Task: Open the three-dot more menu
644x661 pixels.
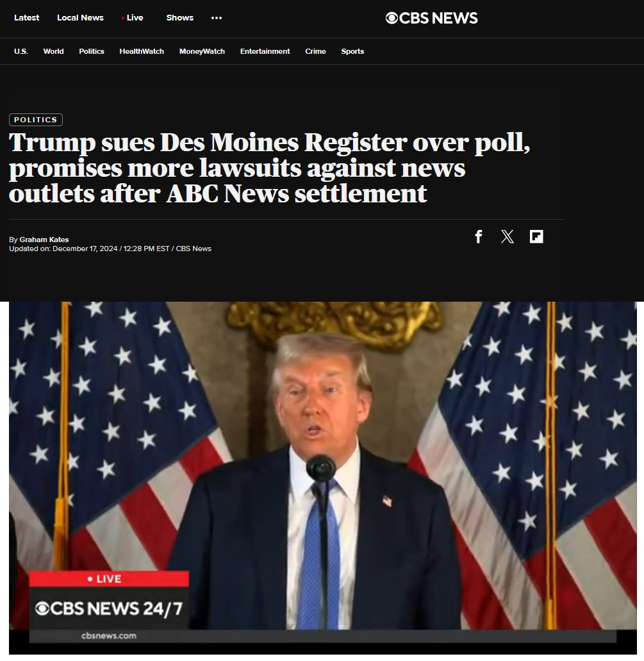Action: tap(217, 18)
